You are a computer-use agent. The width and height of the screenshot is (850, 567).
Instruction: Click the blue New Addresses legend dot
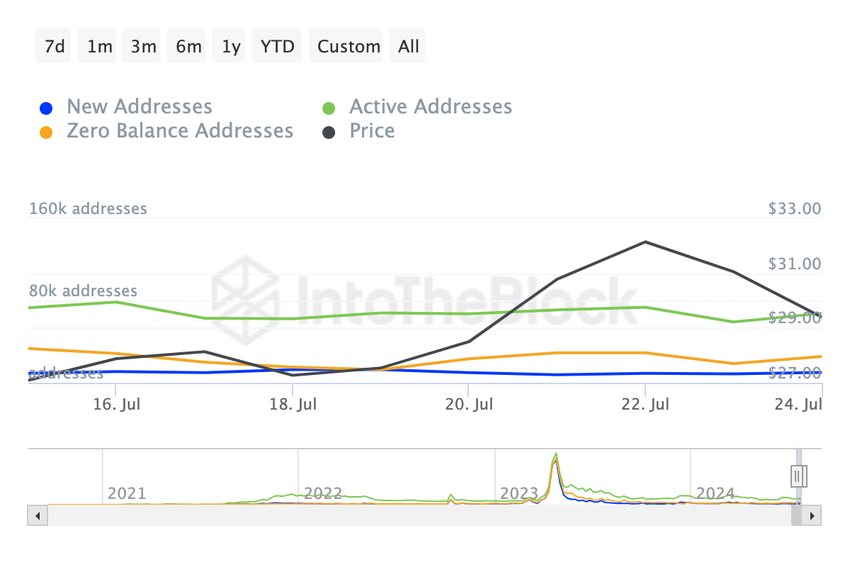(45, 108)
